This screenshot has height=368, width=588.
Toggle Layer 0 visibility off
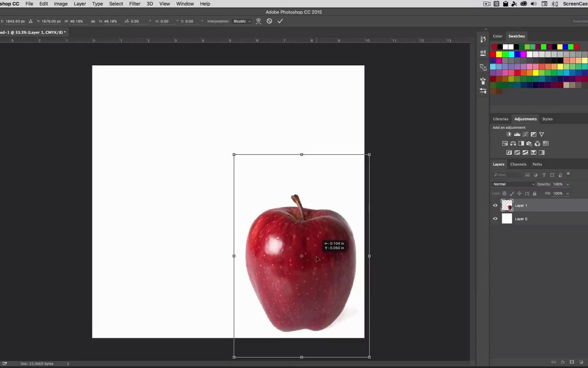495,219
